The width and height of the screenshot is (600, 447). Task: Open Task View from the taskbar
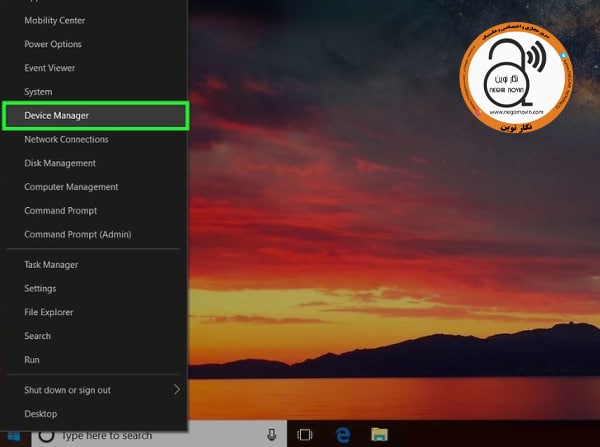pos(305,435)
